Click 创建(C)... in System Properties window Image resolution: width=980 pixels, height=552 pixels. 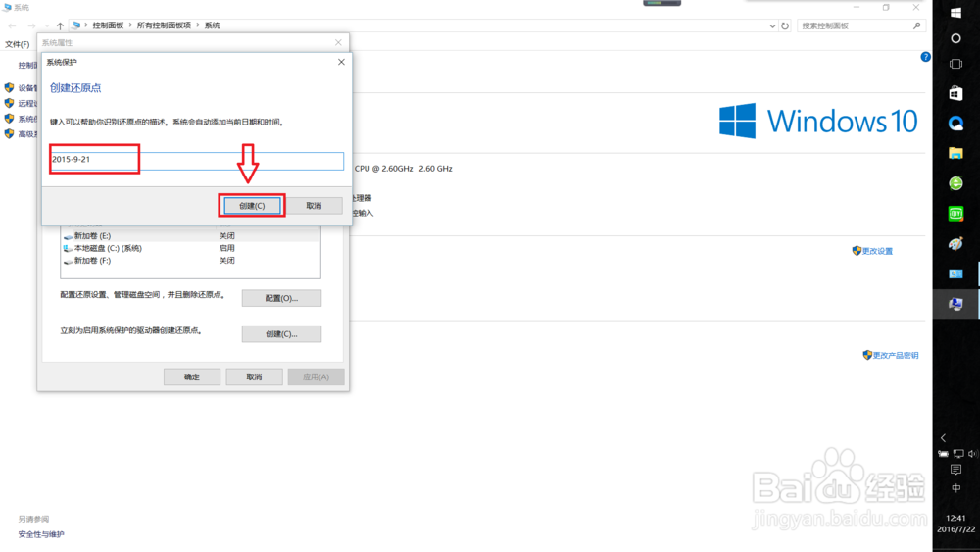tap(282, 333)
